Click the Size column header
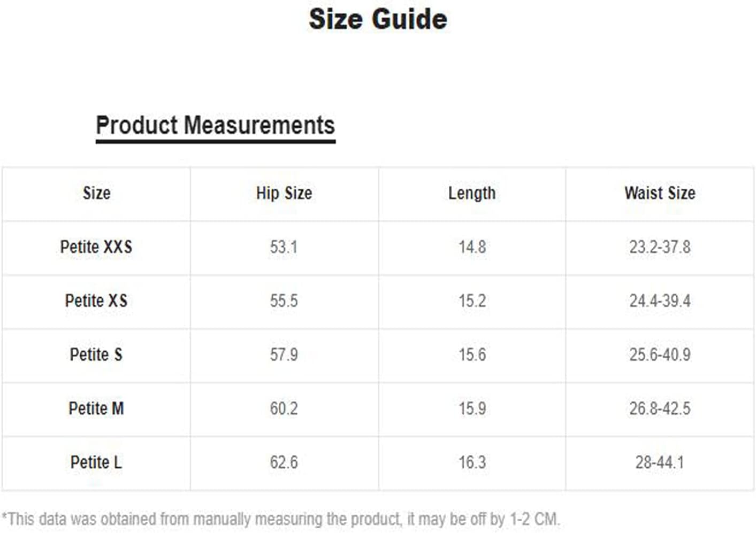This screenshot has height=533, width=756. (96, 193)
